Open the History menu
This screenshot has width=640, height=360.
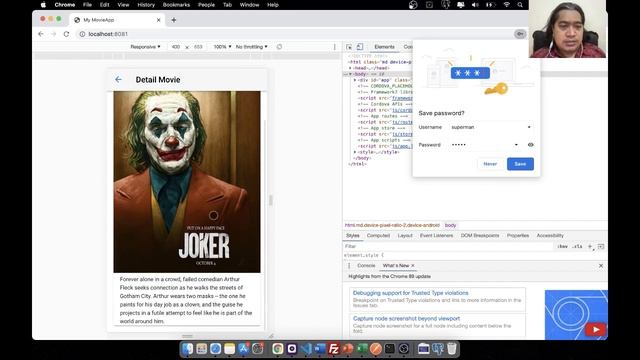(146, 5)
